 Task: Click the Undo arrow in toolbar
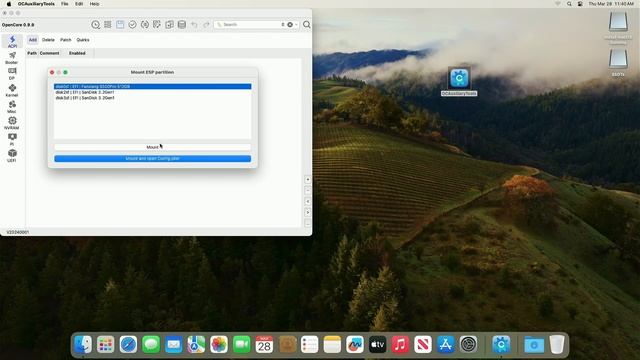[x=194, y=25]
